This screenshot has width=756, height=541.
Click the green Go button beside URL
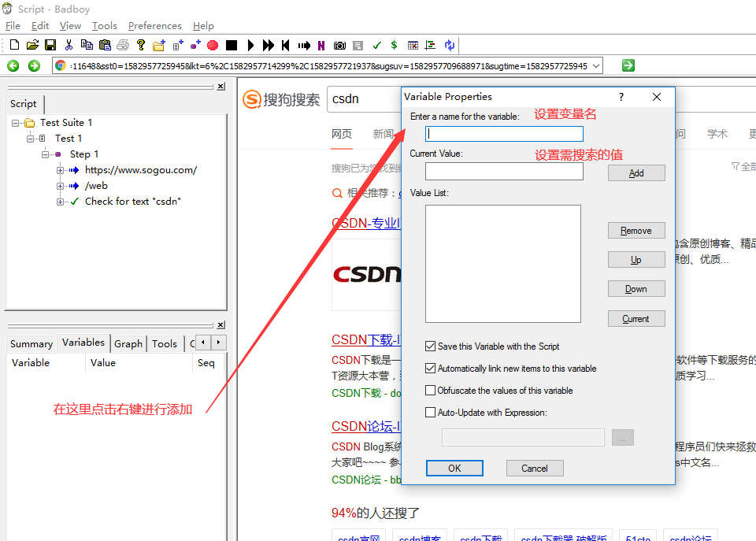(628, 65)
